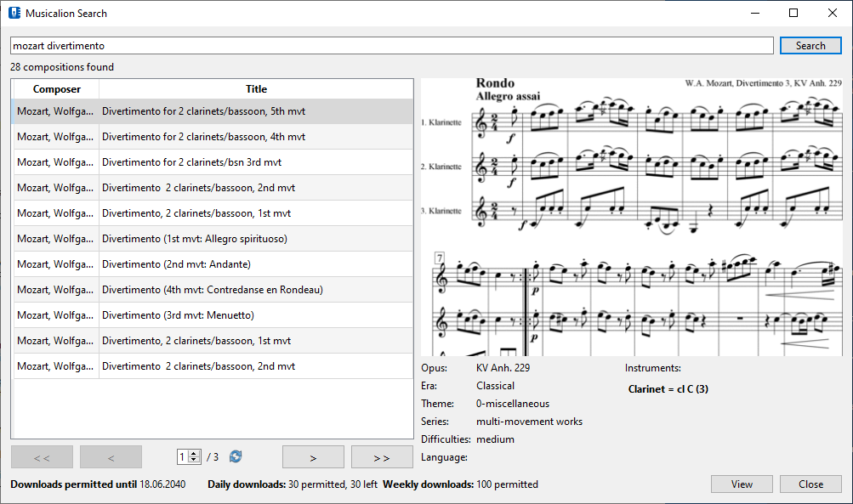Close the window with the X button
This screenshot has width=853, height=504.
pyautogui.click(x=833, y=13)
